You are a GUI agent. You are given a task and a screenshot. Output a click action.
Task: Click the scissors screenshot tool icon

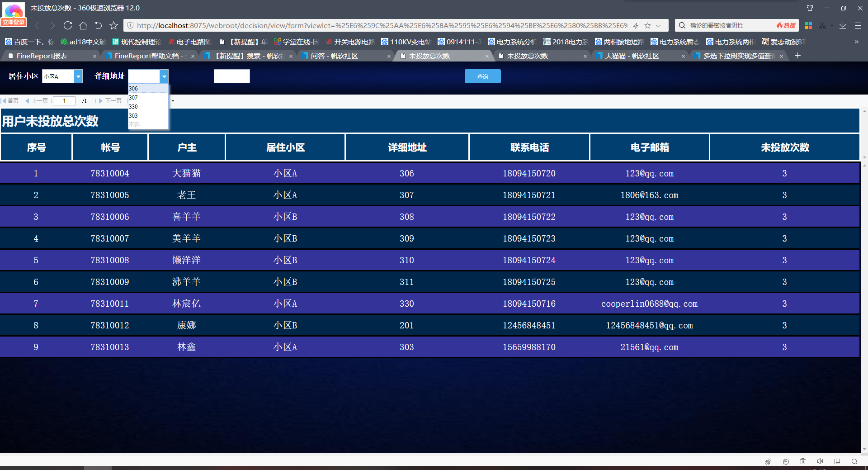pos(822,26)
